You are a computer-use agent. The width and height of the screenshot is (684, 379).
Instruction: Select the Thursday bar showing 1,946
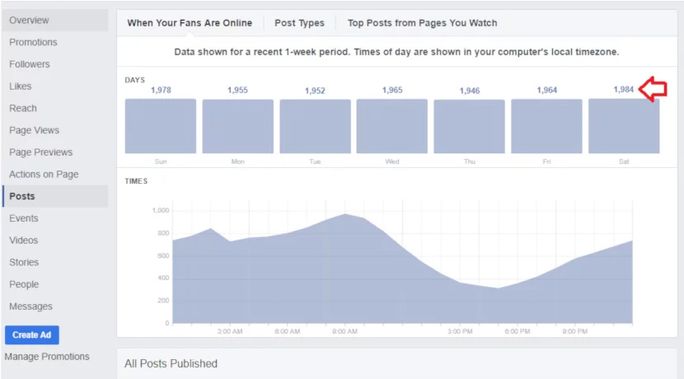(x=469, y=126)
